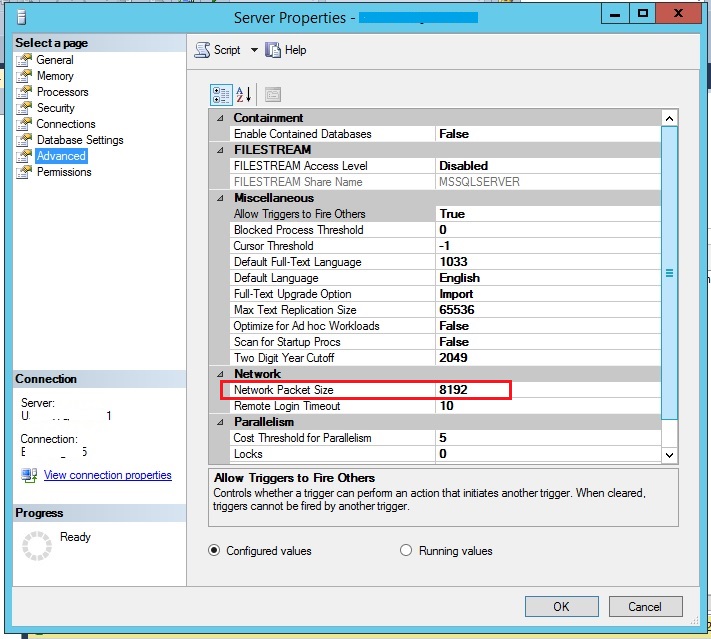
Task: Select the Advanced page
Action: pyautogui.click(x=61, y=156)
